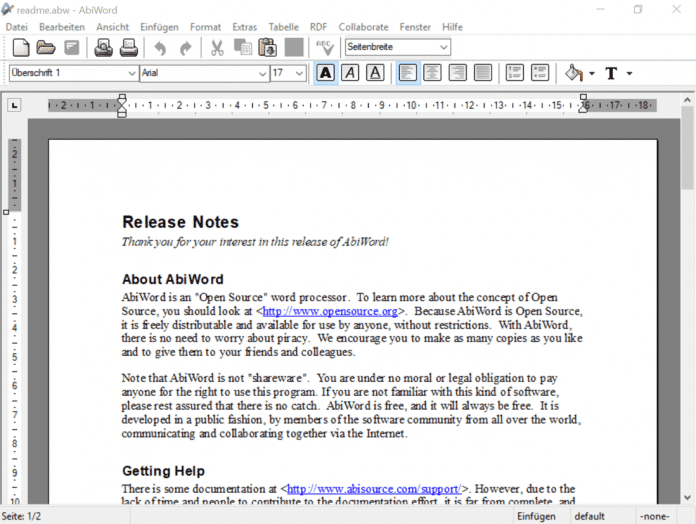Click the paste clipboard icon
This screenshot has width=696, height=524.
[x=267, y=47]
